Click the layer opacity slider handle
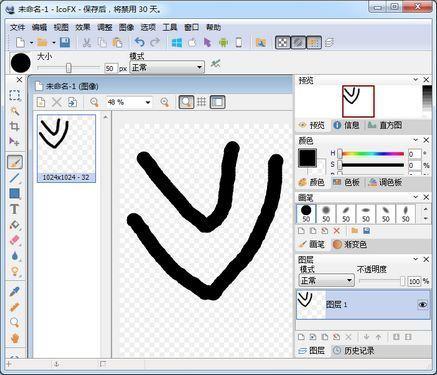Image resolution: width=437 pixels, height=375 pixels. point(402,281)
